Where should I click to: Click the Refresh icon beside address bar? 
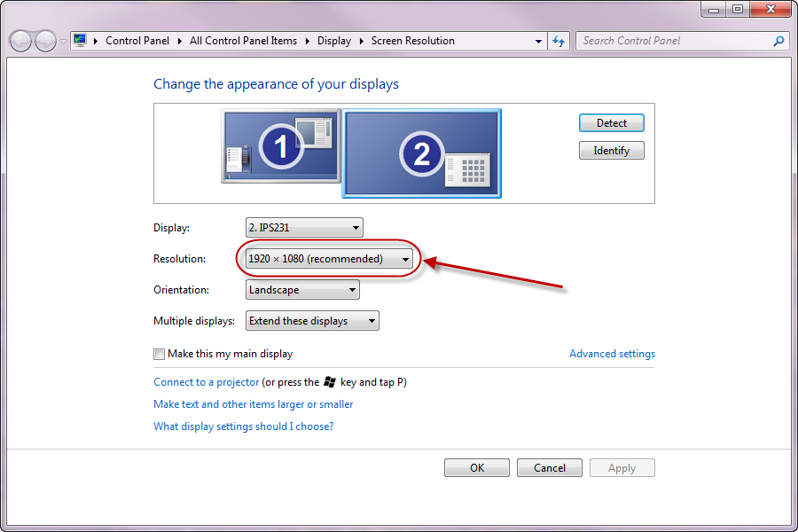[x=559, y=41]
